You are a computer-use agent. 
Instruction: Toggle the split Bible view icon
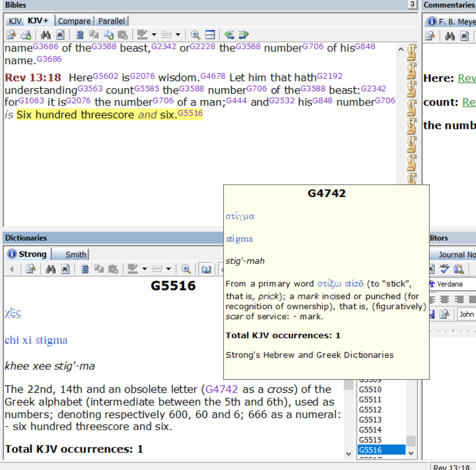click(x=210, y=35)
